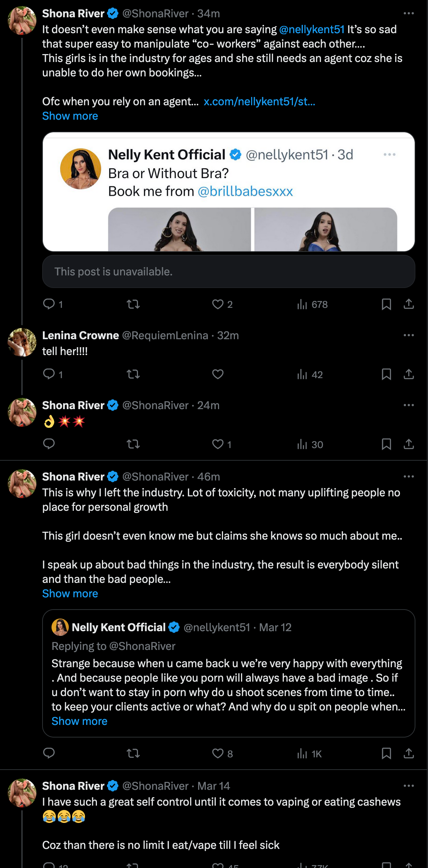The height and width of the screenshot is (868, 428).
Task: Expand 'Show more' on the 34m post
Action: point(70,116)
